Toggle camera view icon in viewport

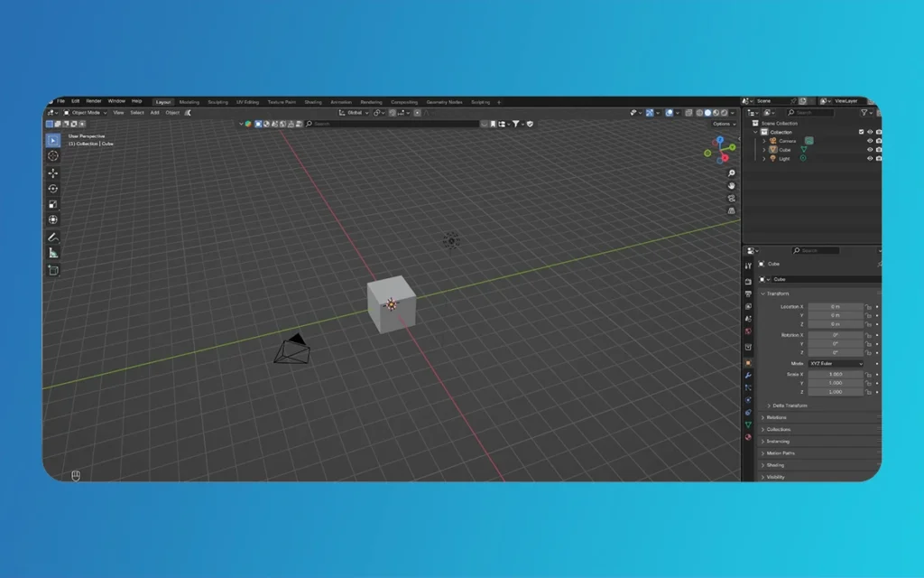[731, 198]
